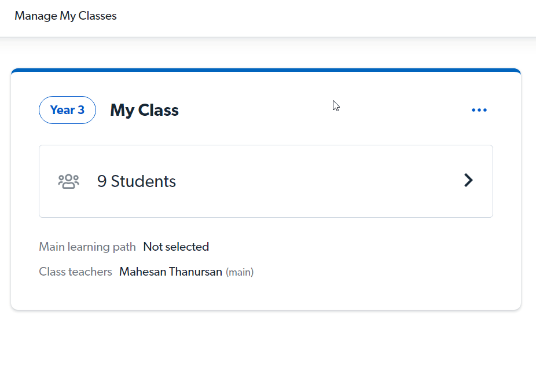
Task: Click the My Class title
Action: tap(144, 110)
